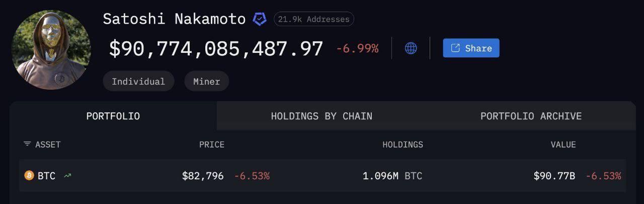Select the Individual tag

pos(138,81)
